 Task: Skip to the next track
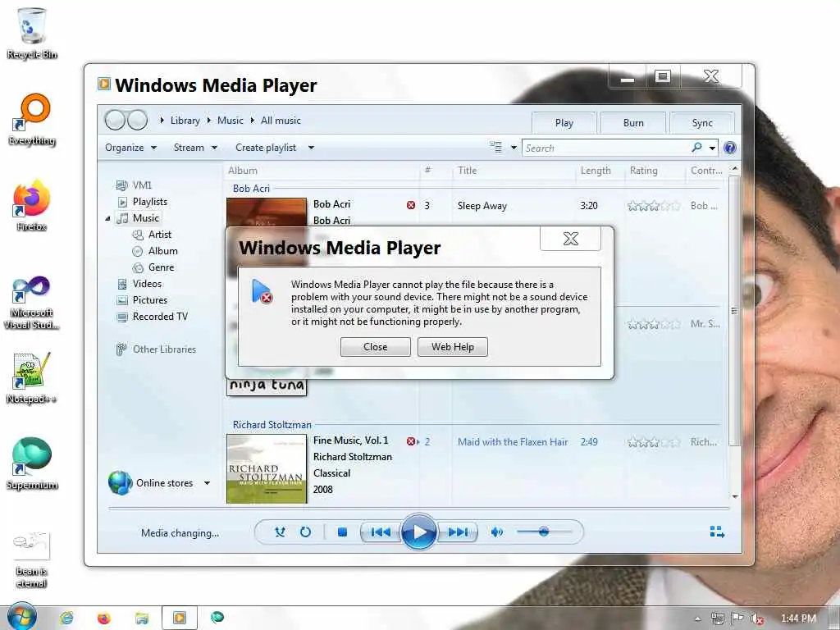pos(458,532)
